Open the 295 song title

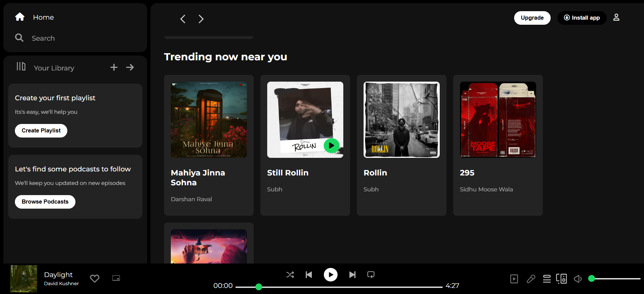click(x=467, y=173)
